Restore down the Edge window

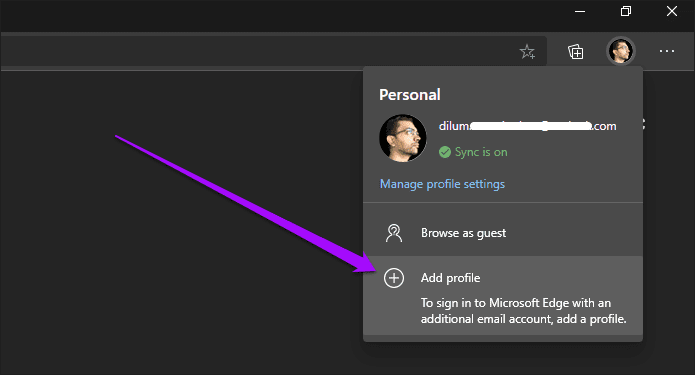pos(625,12)
